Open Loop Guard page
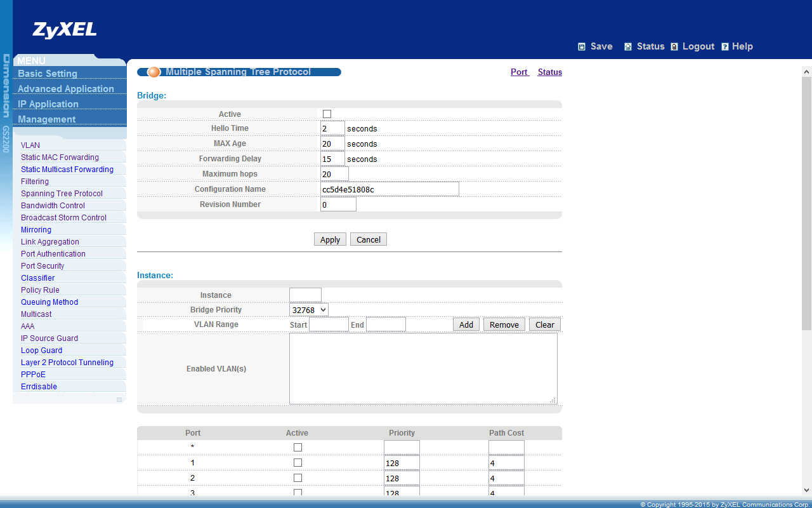 pos(42,351)
